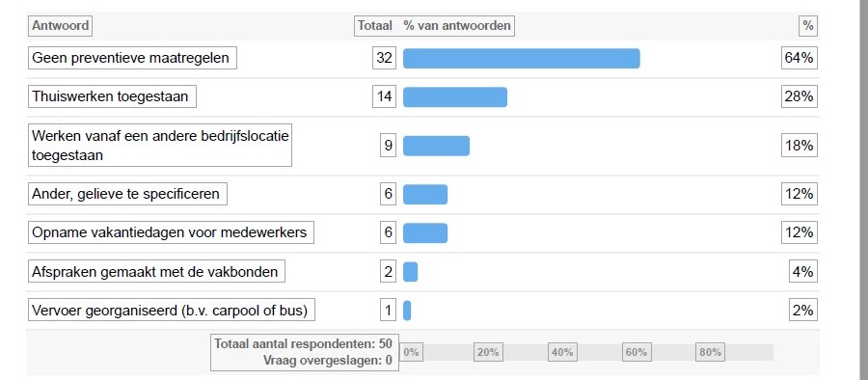Click the small bar for vakbonden row
868x380 pixels.
[410, 271]
